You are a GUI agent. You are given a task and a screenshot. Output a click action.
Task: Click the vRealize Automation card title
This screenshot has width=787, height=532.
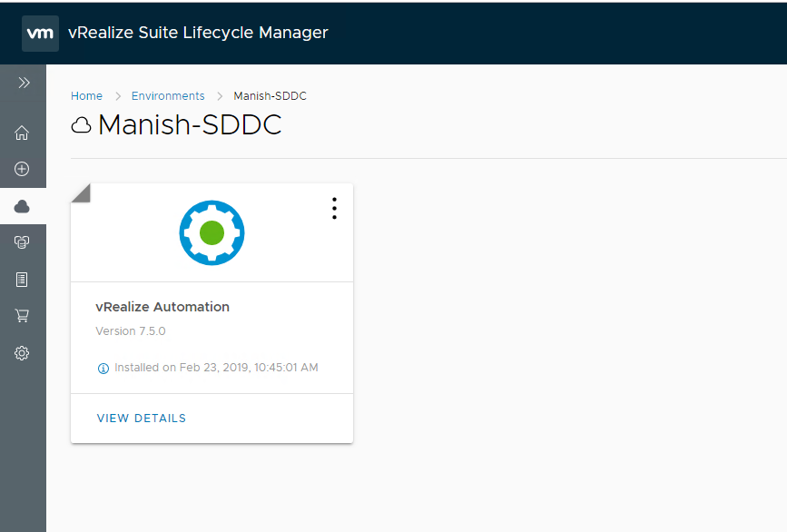point(162,307)
